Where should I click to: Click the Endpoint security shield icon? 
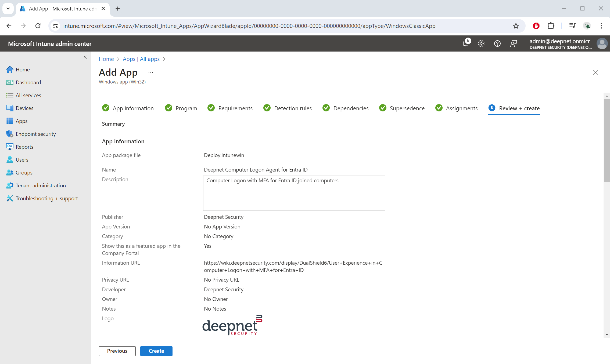[10, 134]
